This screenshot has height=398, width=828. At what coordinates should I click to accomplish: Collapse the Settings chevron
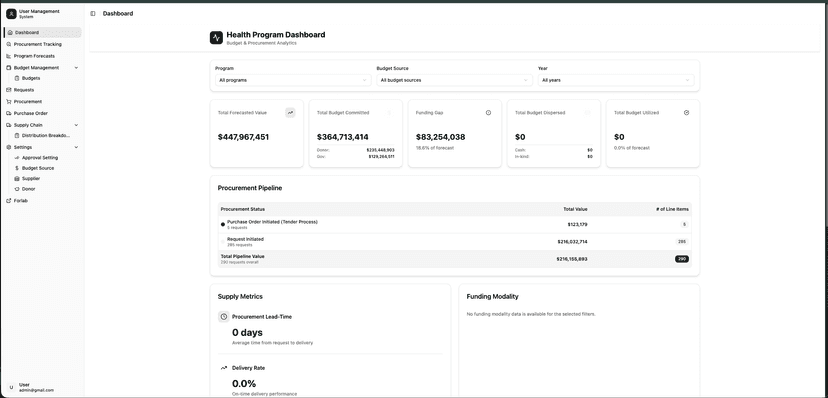tap(76, 147)
